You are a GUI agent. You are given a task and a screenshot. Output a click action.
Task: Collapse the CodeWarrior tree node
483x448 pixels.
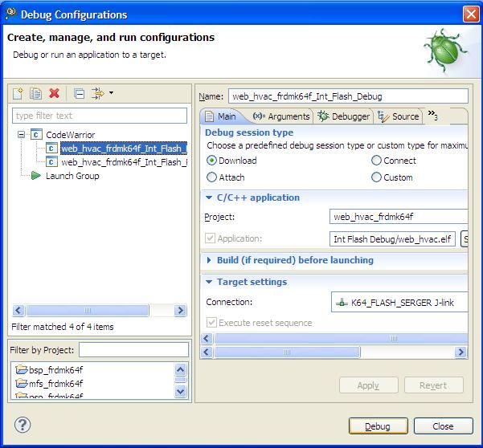(x=21, y=134)
